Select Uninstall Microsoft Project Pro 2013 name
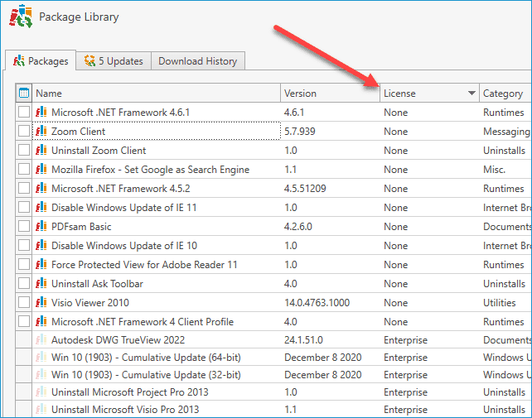Viewport: 532px width, 418px height. [x=129, y=392]
